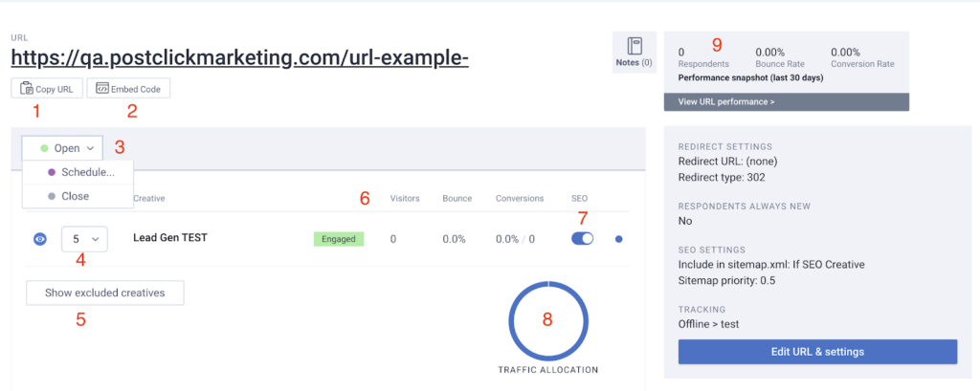Screen dimensions: 980x391
Task: Expand the Open status dropdown
Action: [x=67, y=148]
